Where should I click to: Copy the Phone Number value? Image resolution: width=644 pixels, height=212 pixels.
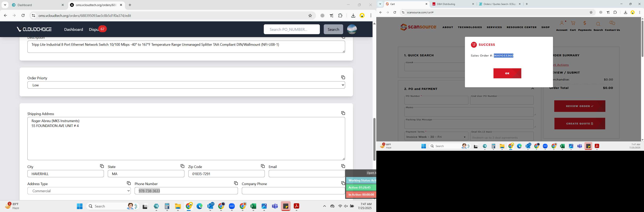tap(236, 183)
